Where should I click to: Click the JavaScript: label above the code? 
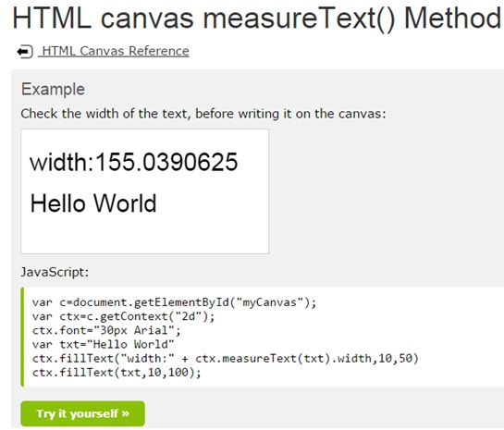pos(55,272)
